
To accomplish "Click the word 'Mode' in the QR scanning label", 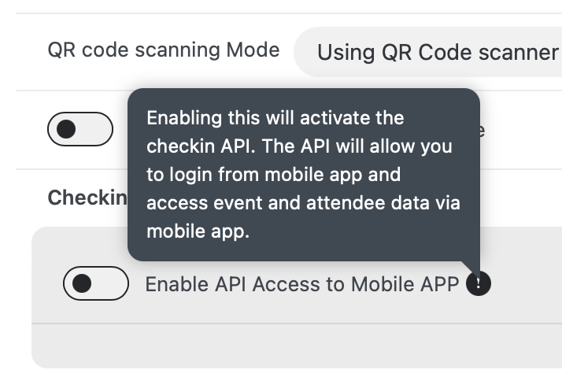I will tap(253, 50).
